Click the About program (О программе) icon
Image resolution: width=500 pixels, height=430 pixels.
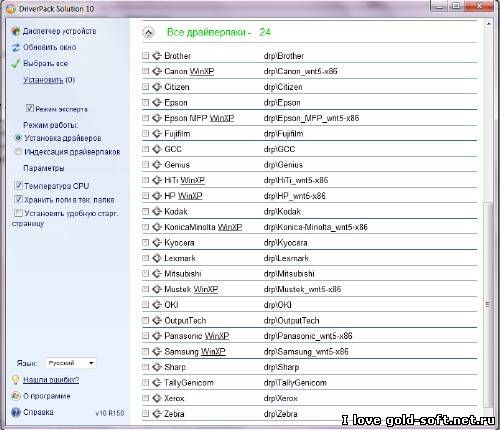click(x=15, y=396)
